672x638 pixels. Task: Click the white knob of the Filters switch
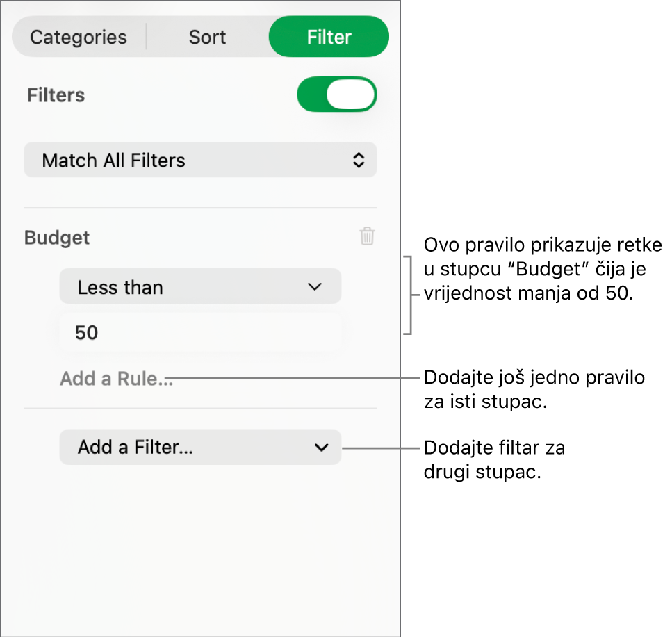click(x=351, y=95)
